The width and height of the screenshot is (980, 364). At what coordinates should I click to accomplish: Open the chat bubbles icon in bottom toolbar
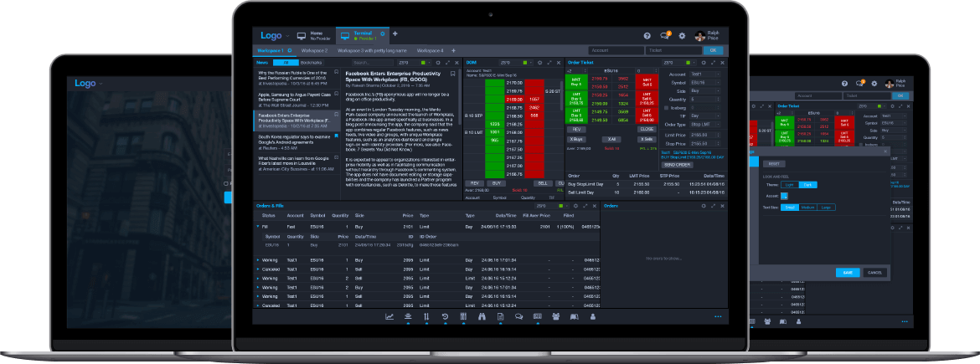[518, 316]
